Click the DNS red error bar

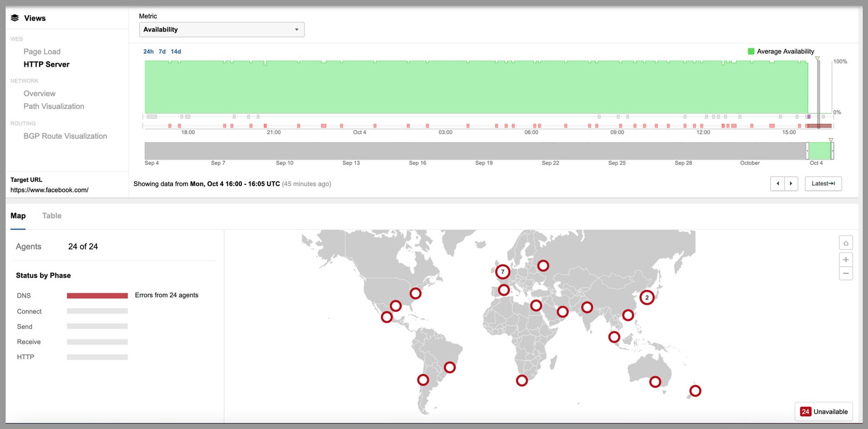coord(97,296)
